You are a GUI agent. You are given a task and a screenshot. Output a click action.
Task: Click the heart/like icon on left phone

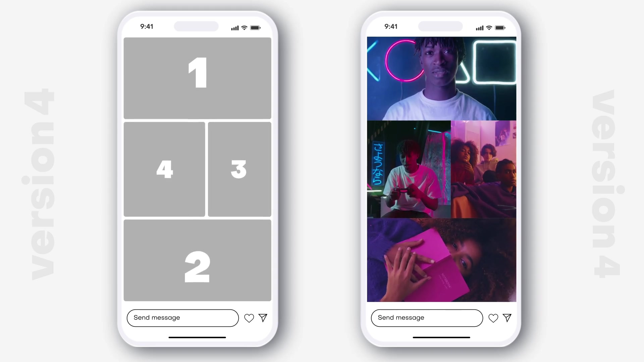(249, 318)
